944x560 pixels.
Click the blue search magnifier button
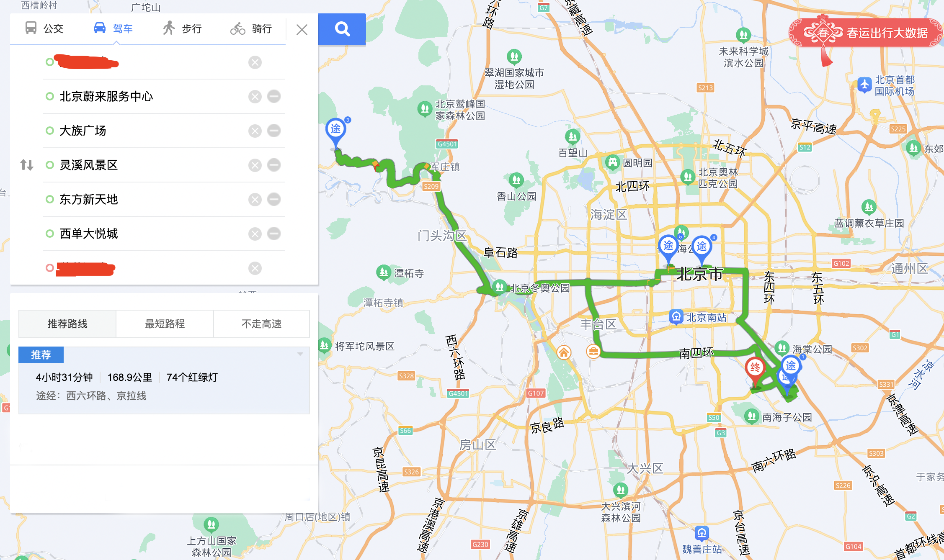coord(342,29)
